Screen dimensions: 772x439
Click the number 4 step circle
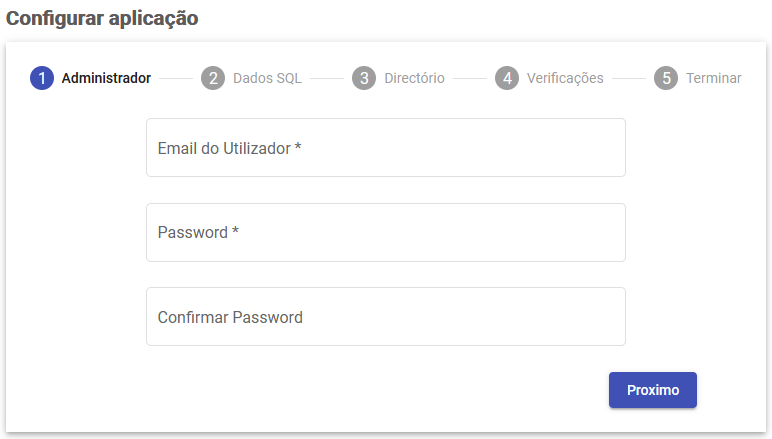507,78
